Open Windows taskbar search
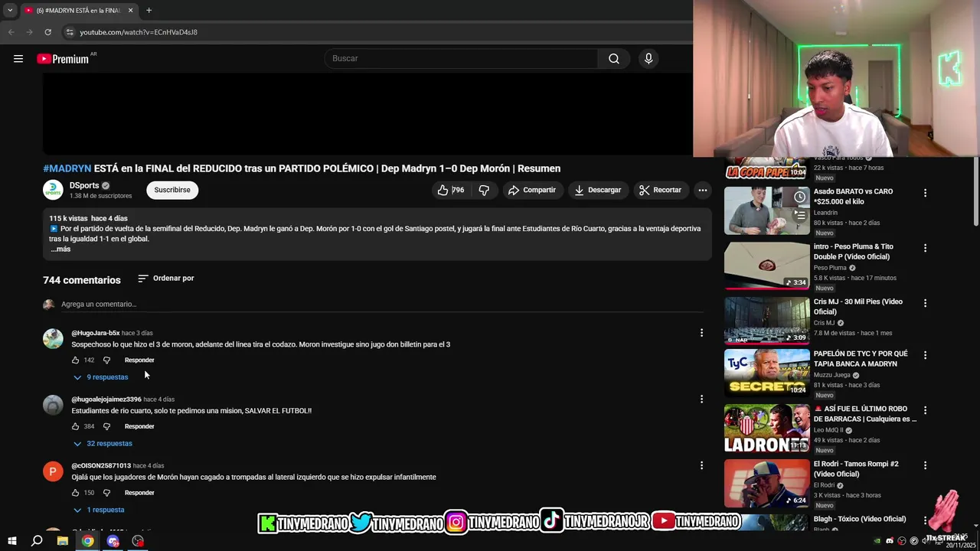The width and height of the screenshot is (980, 551). tap(37, 541)
